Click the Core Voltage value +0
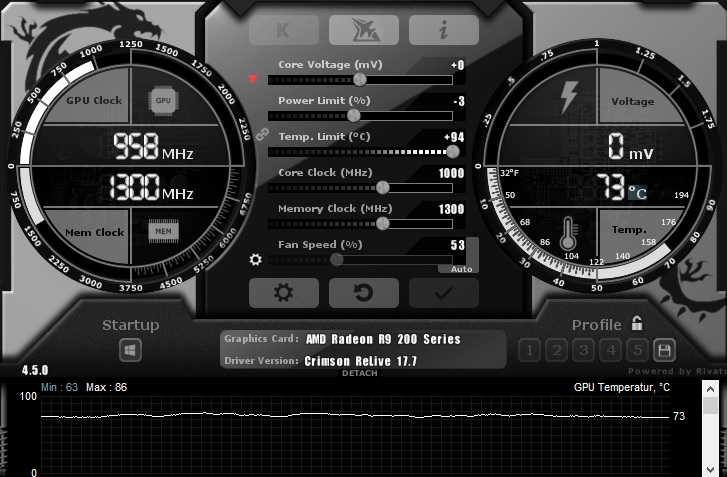This screenshot has height=477, width=727. point(458,65)
